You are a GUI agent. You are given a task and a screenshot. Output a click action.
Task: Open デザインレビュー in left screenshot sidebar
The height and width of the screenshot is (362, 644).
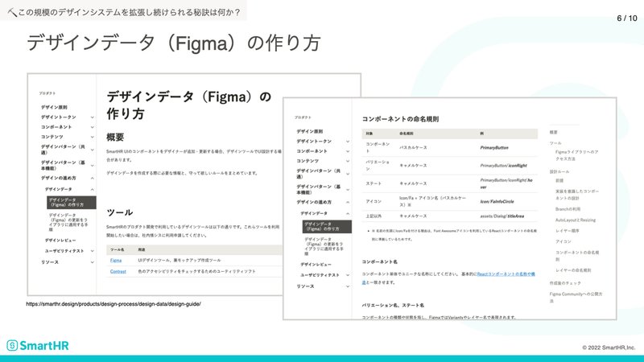pos(60,241)
